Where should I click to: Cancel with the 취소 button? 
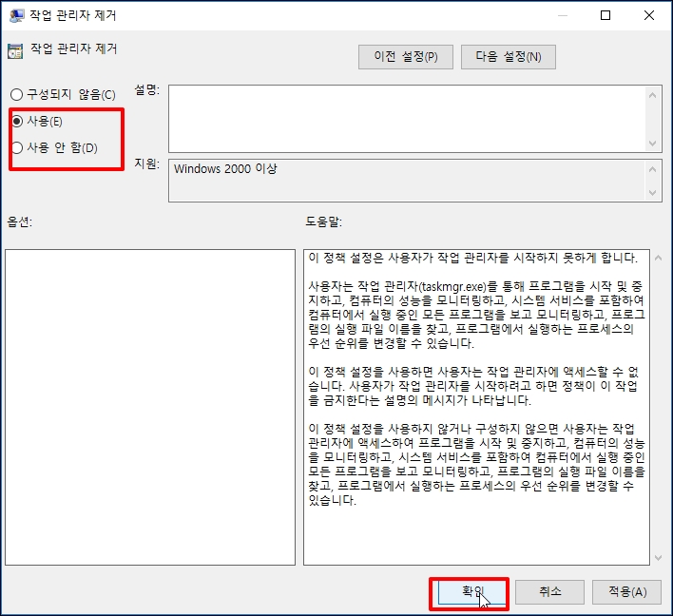tap(549, 592)
